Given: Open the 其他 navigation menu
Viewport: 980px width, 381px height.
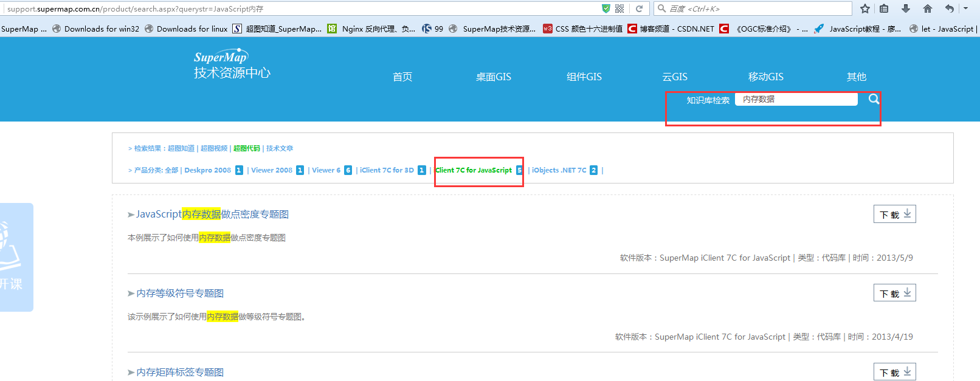Looking at the screenshot, I should pos(857,77).
